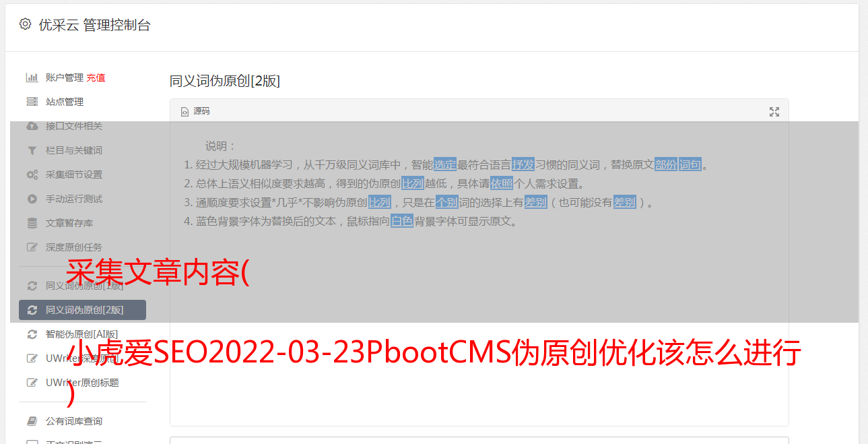
Task: Click the highlighted replaced word 选定
Action: pyautogui.click(x=445, y=164)
